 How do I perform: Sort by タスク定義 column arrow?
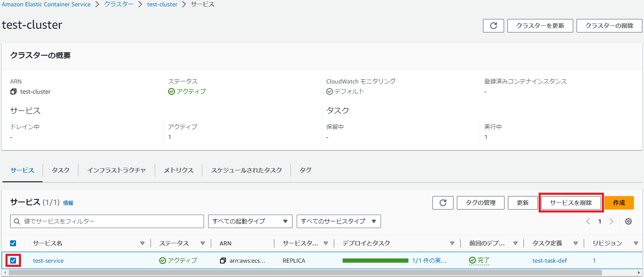pos(575,243)
